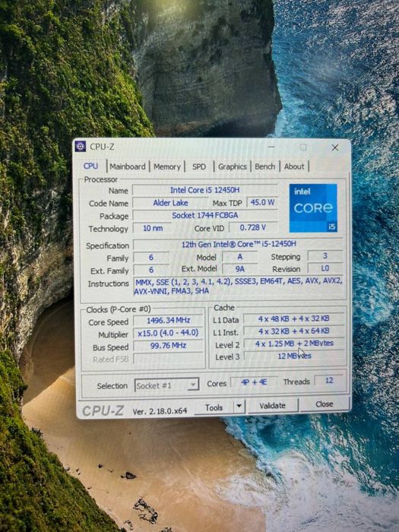This screenshot has height=532, width=399.
Task: Click the Core VID value 0.728 V
Action: pos(253,227)
